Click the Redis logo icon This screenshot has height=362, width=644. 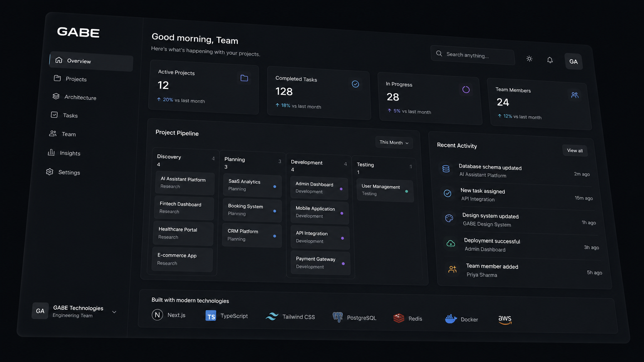399,318
